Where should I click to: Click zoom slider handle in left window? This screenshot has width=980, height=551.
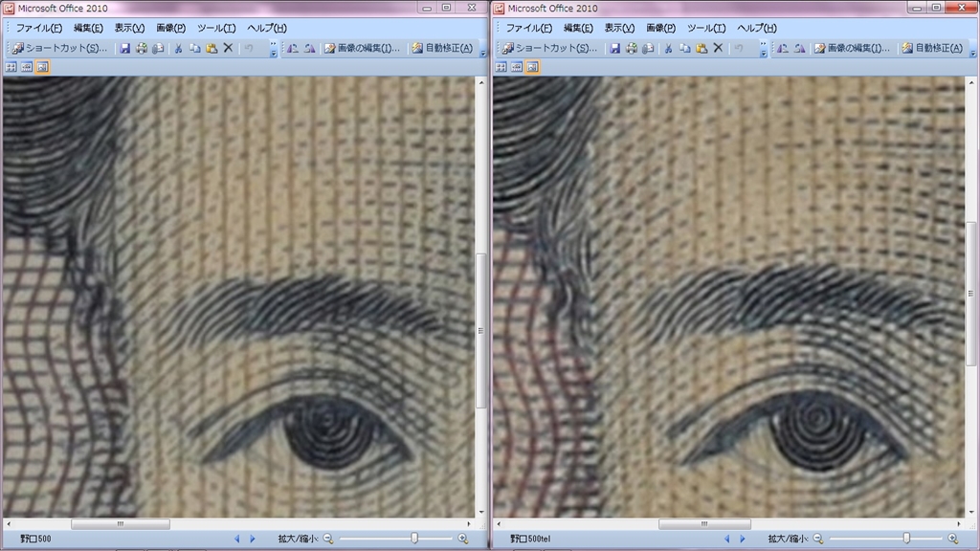413,538
